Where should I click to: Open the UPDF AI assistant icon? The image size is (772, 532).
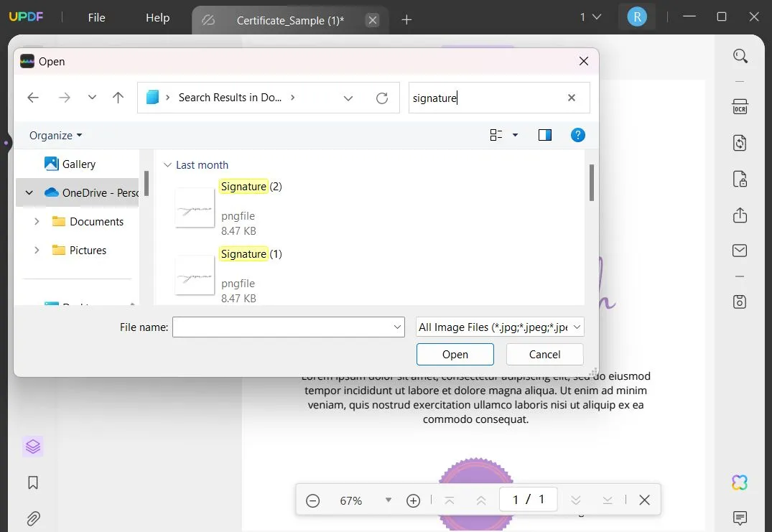pyautogui.click(x=740, y=482)
